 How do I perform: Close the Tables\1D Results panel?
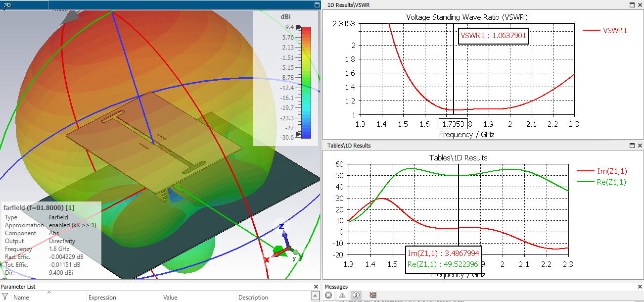639,146
